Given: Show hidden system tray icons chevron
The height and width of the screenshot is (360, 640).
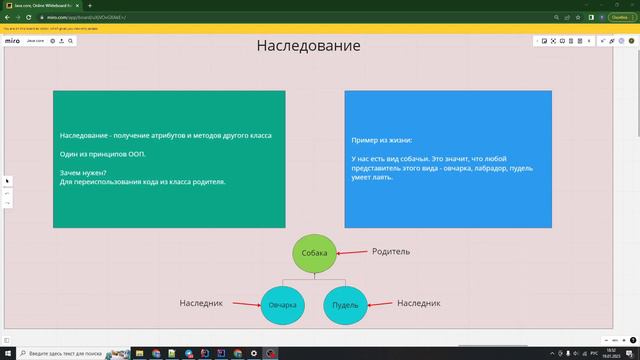Looking at the screenshot, I should click(552, 353).
